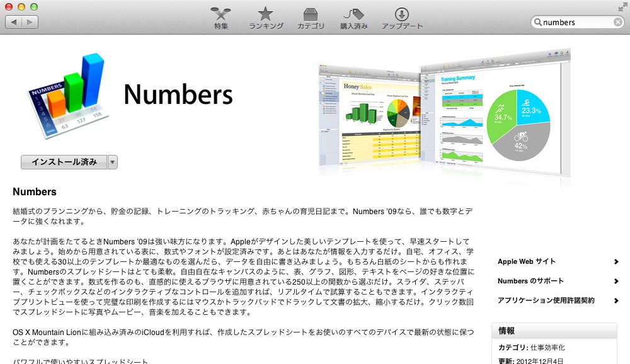Image resolution: width=630 pixels, height=364 pixels.
Task: Click the red close window button
Action: [x=8, y=7]
